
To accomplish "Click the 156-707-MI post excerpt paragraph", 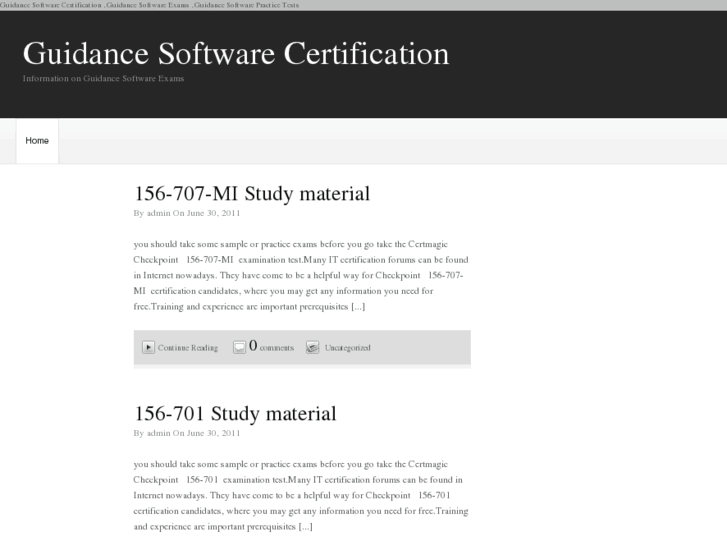I will coord(301,276).
